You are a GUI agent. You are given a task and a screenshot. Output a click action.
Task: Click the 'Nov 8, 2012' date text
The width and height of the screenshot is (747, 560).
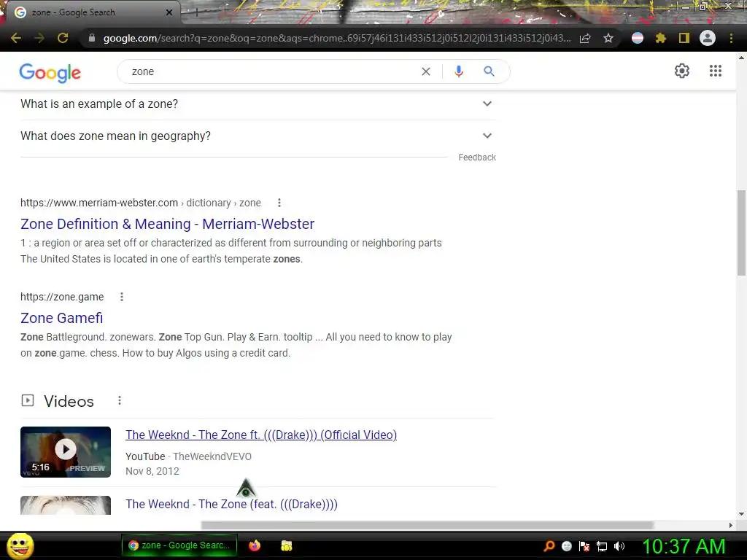pyautogui.click(x=152, y=471)
